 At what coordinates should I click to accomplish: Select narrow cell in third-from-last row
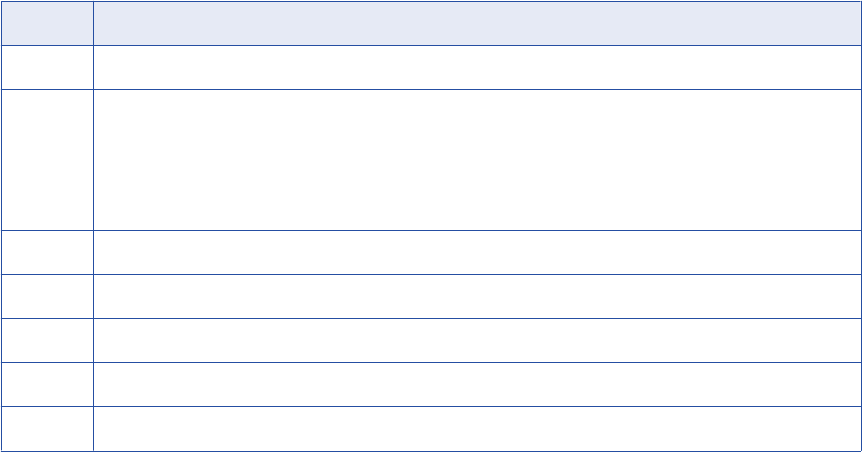(x=46, y=341)
